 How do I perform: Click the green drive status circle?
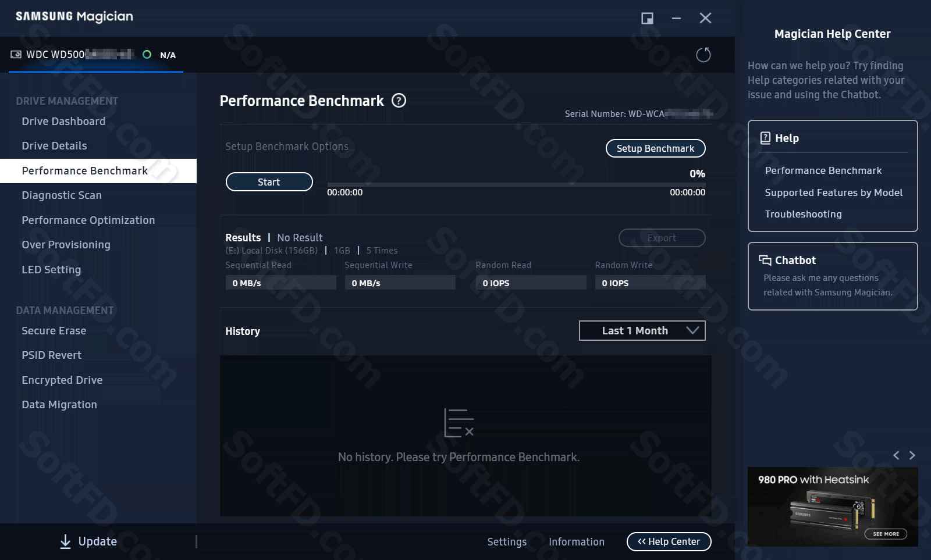147,55
